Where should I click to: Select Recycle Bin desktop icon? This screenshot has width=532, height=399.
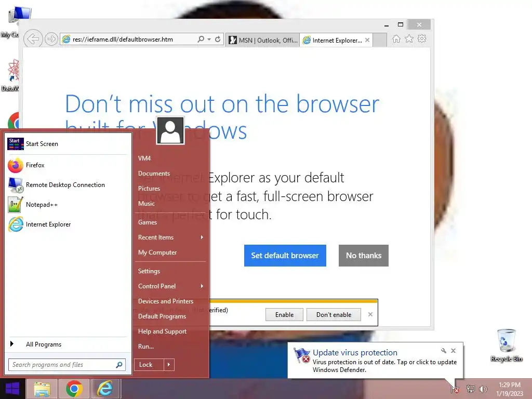506,345
